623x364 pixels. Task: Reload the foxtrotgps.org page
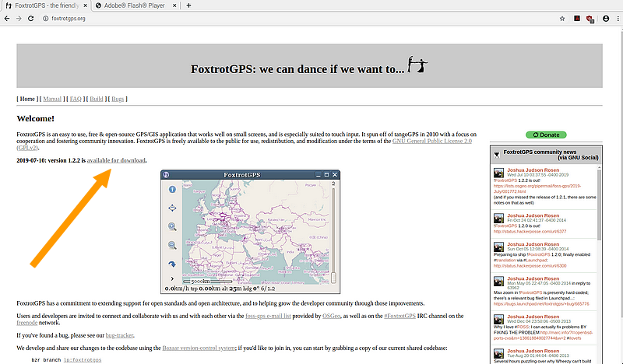coord(30,18)
